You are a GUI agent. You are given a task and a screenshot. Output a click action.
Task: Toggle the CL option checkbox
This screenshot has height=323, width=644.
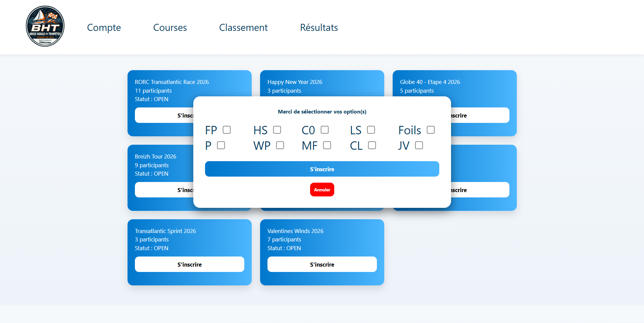372,145
